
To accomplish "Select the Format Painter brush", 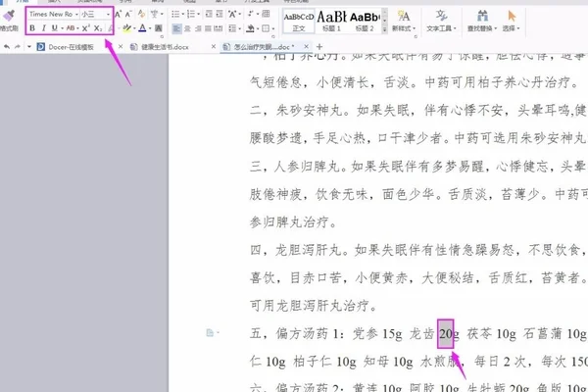I will pos(9,16).
